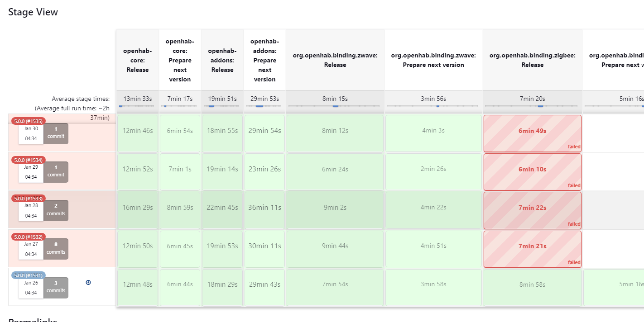Open build 5.0.0 (#1534) badge

pos(28,160)
